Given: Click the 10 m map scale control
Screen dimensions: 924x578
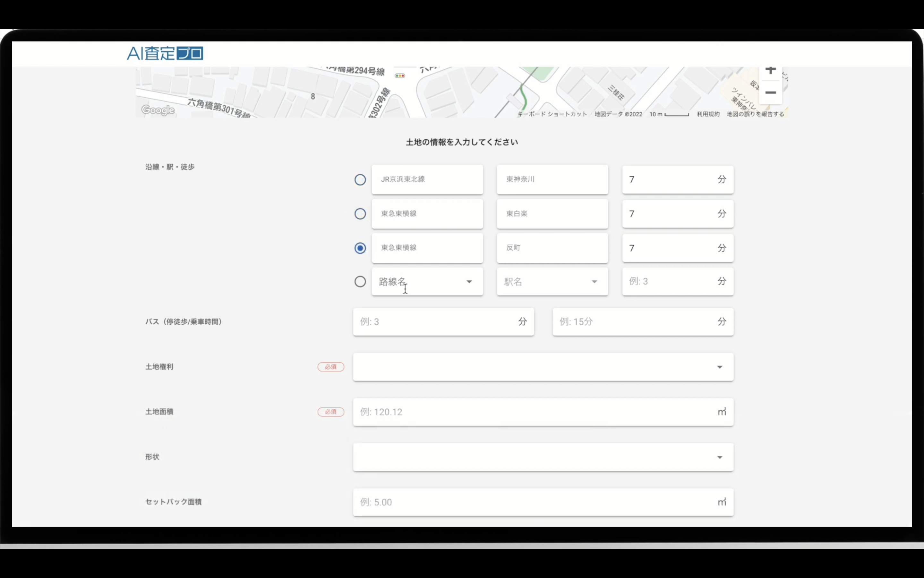Looking at the screenshot, I should (x=669, y=114).
